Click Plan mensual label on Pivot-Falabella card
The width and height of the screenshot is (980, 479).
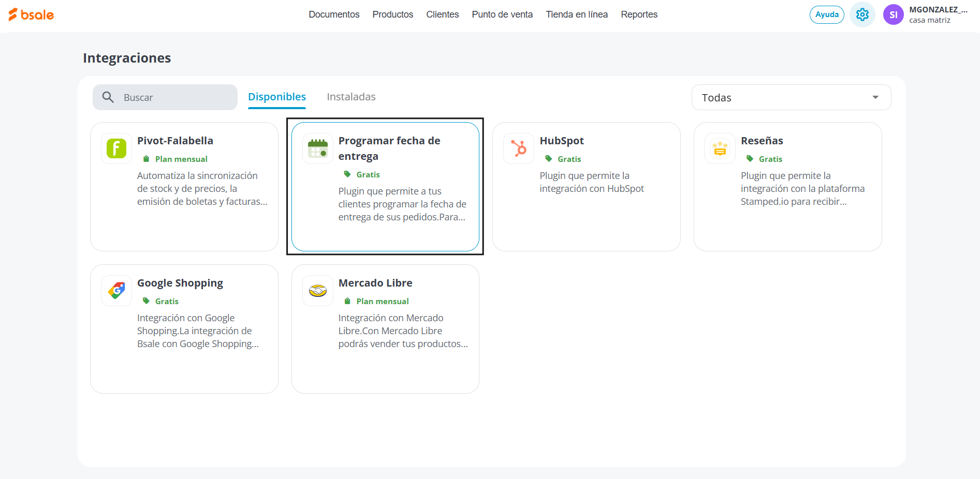pos(181,159)
